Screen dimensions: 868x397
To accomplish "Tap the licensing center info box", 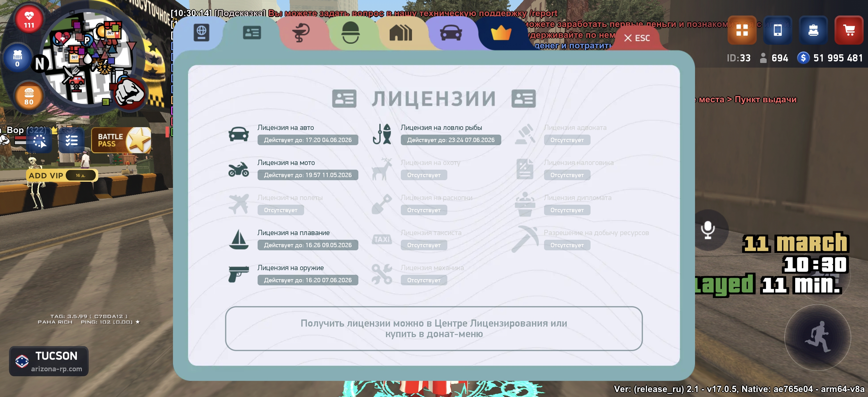I will [434, 328].
